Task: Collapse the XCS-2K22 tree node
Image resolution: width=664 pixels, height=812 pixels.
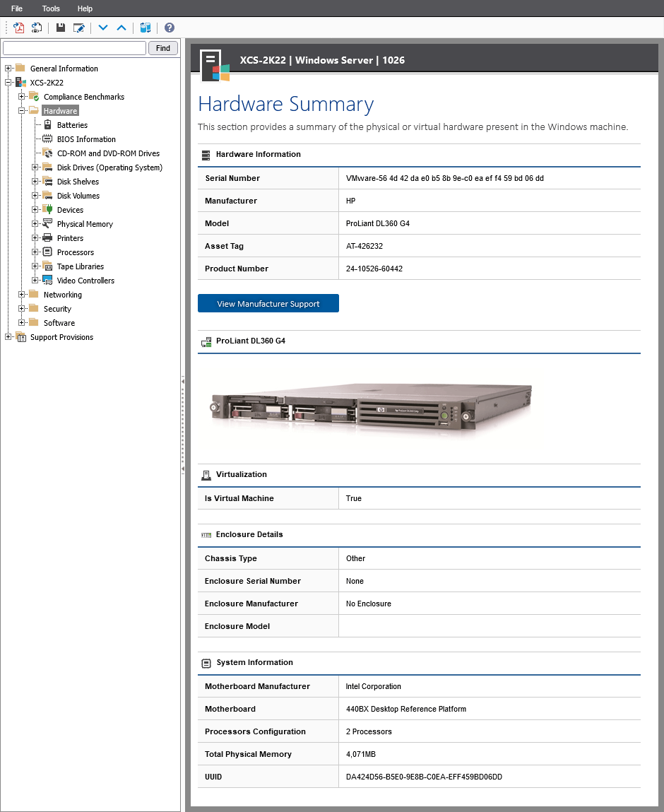Action: tap(8, 83)
